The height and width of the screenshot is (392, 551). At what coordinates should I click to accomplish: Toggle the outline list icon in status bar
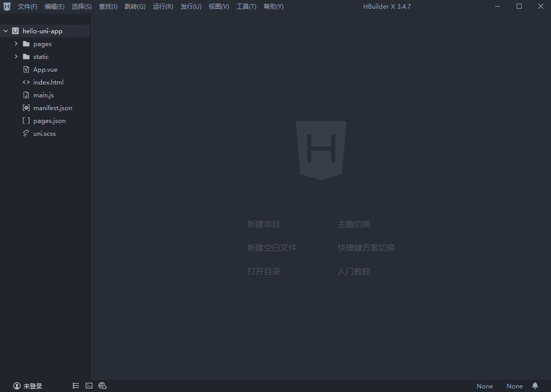pyautogui.click(x=76, y=386)
